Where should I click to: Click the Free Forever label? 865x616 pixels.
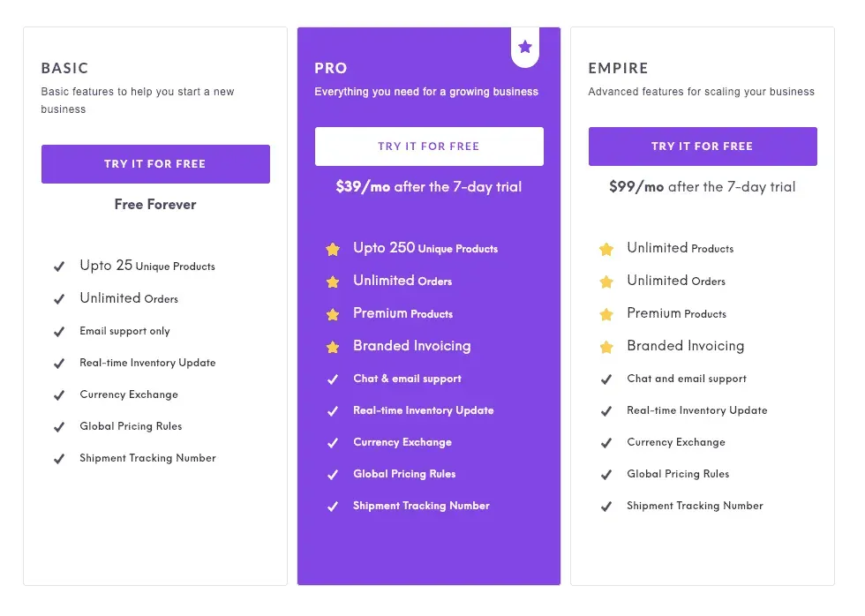point(155,205)
